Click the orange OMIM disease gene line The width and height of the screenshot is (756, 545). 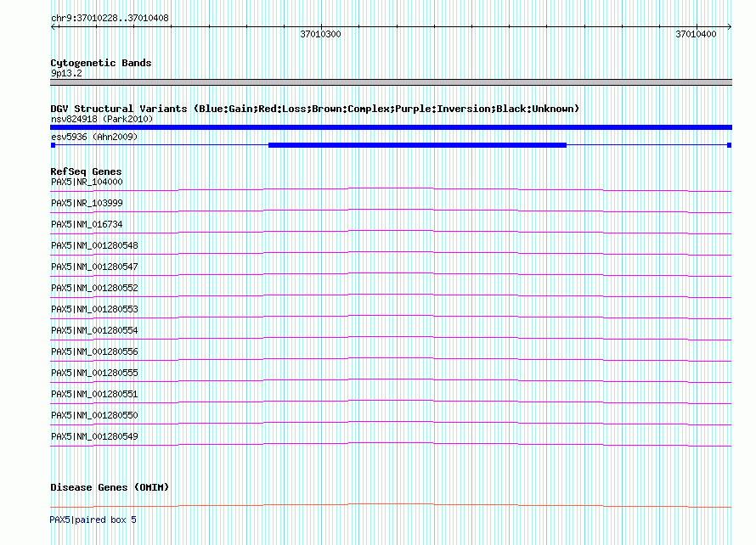391,505
